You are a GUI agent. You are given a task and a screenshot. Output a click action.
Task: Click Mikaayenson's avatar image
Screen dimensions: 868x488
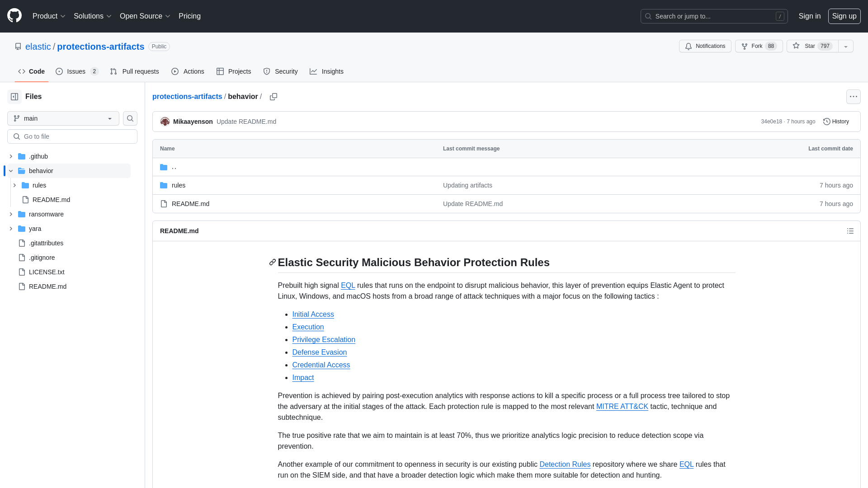pyautogui.click(x=165, y=122)
